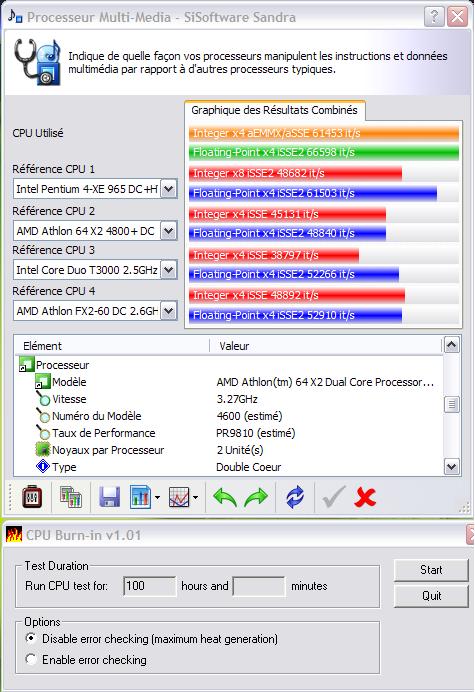
Task: Select Enable error checking radio option
Action: (x=31, y=659)
